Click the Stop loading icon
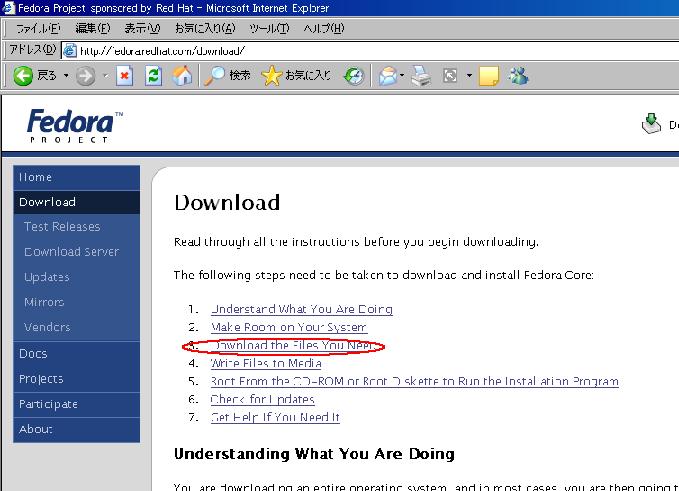Viewport: 679px width, 491px height. [124, 76]
